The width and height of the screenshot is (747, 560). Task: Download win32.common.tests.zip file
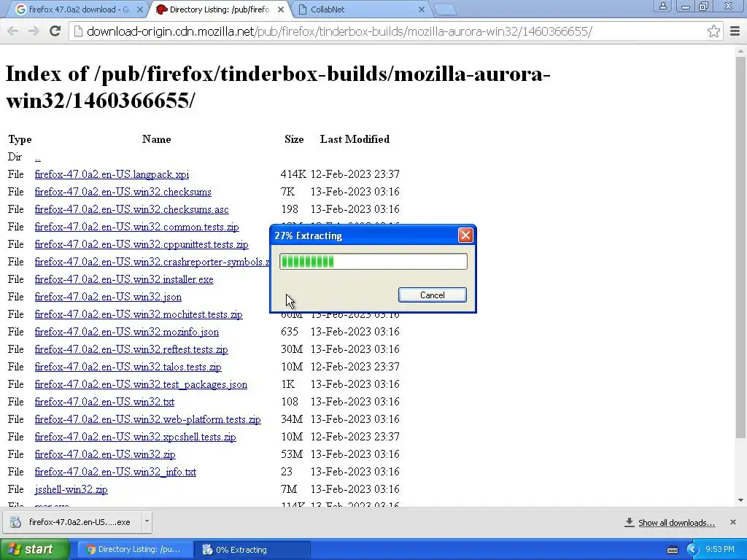[136, 227]
